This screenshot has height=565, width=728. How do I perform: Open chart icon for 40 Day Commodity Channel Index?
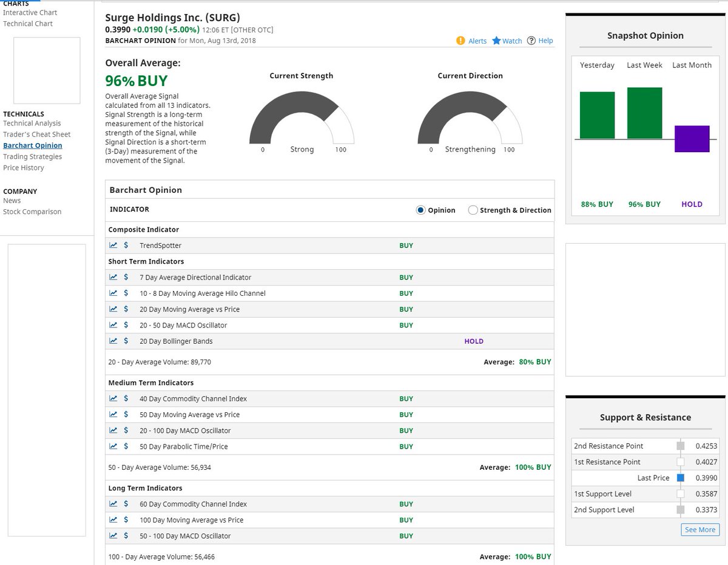pyautogui.click(x=113, y=398)
